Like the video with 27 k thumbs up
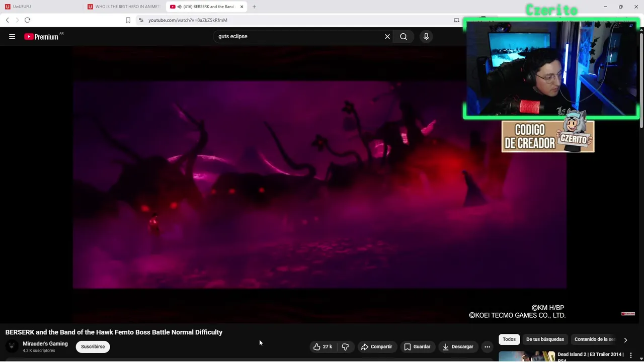Screen dimensions: 644x362 [x=322, y=346]
